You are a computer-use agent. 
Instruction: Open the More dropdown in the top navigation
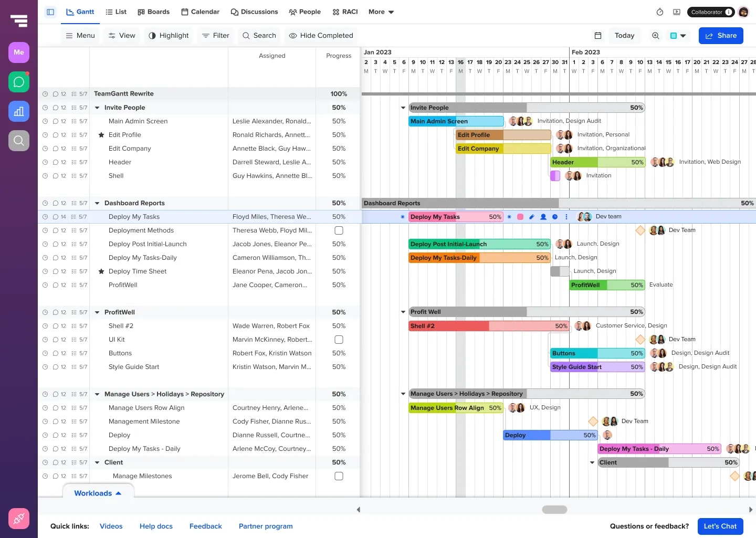pyautogui.click(x=381, y=12)
